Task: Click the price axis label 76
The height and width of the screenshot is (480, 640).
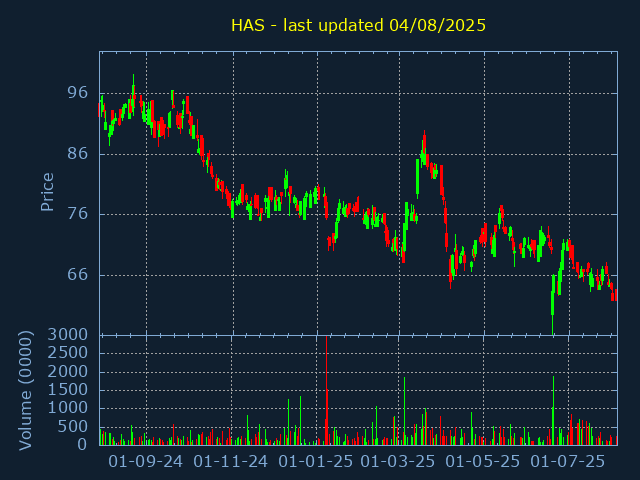Action: point(77,213)
